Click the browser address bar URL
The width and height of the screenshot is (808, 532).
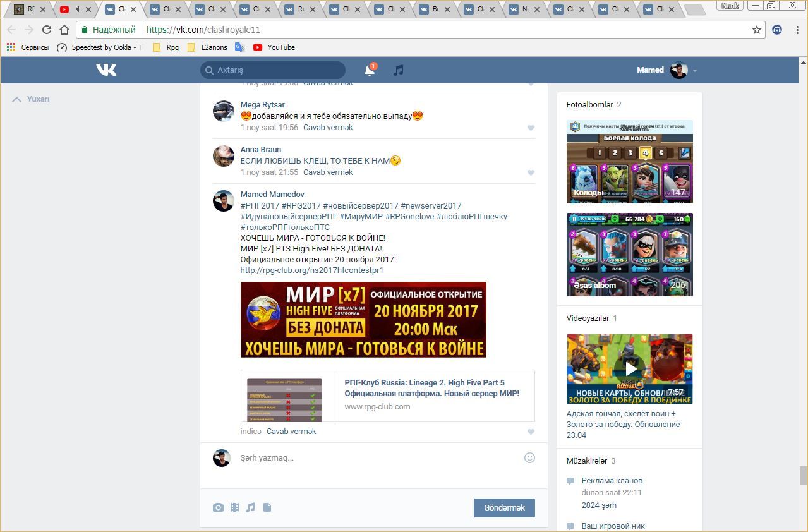point(203,30)
